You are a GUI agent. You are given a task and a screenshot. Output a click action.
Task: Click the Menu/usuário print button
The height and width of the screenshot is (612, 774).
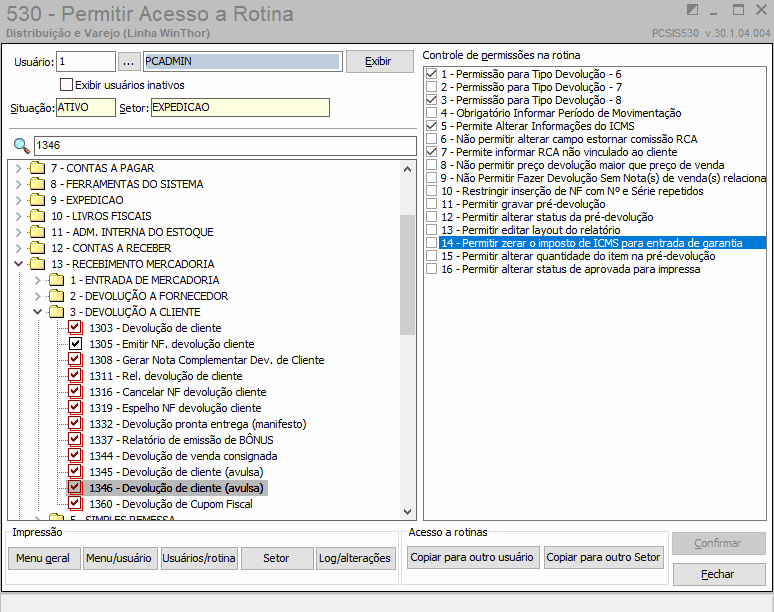coord(120,558)
